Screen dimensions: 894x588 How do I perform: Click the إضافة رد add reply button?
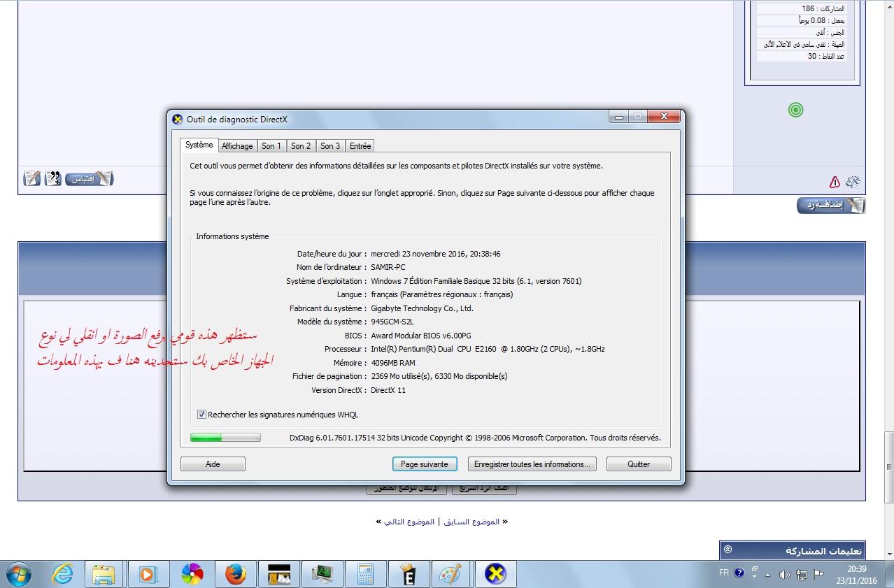pos(831,206)
